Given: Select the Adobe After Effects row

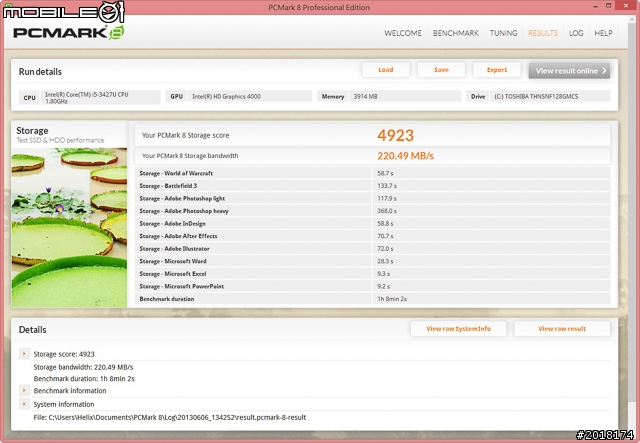Looking at the screenshot, I should [372, 236].
